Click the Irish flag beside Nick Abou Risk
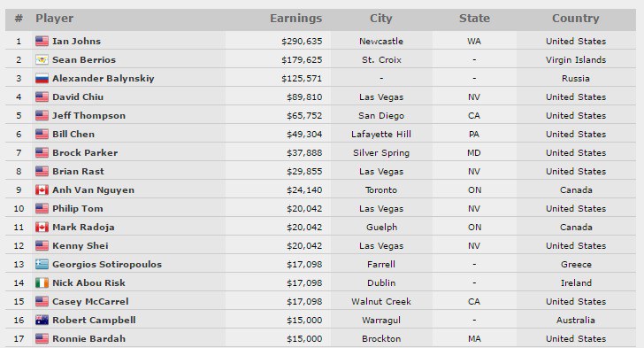 tap(42, 282)
